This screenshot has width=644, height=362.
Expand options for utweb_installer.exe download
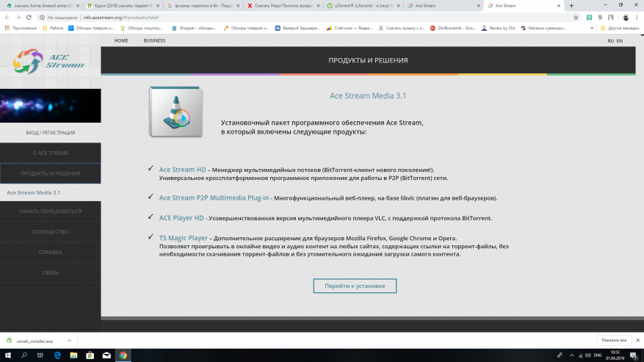[x=69, y=341]
